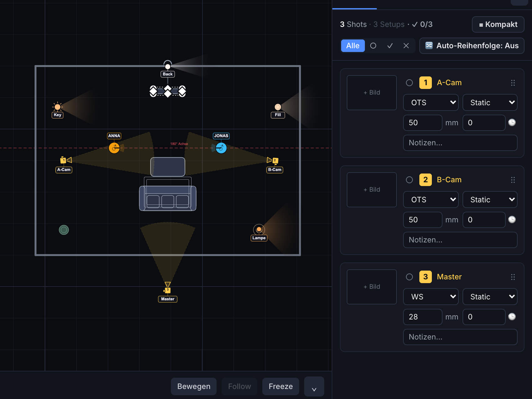Click B-Cam Notizen field
This screenshot has height=399, width=532.
coord(460,240)
